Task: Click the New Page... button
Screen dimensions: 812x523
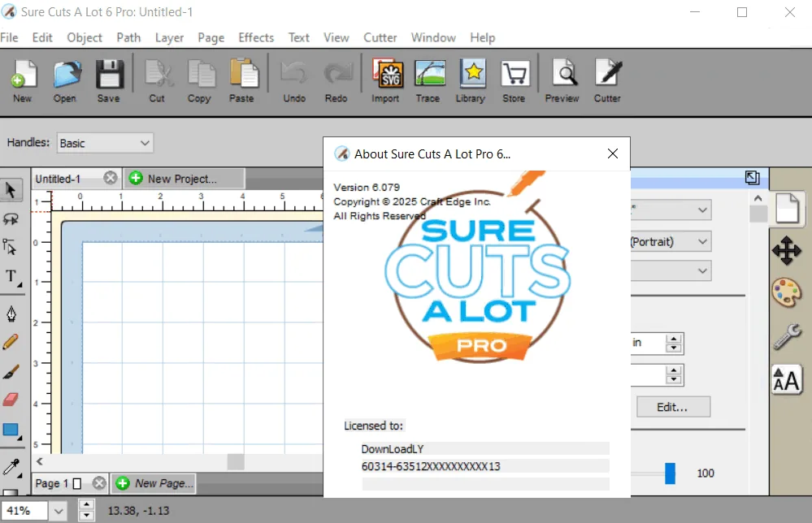Action: 154,483
